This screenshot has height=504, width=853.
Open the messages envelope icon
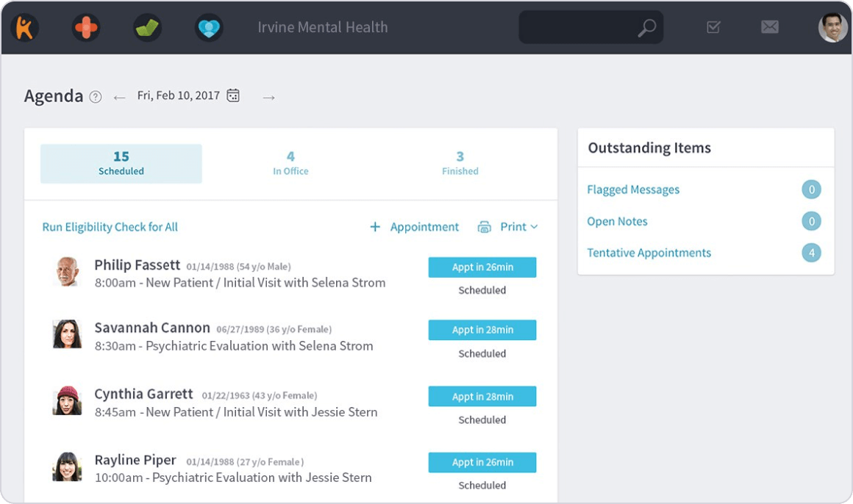pyautogui.click(x=769, y=27)
